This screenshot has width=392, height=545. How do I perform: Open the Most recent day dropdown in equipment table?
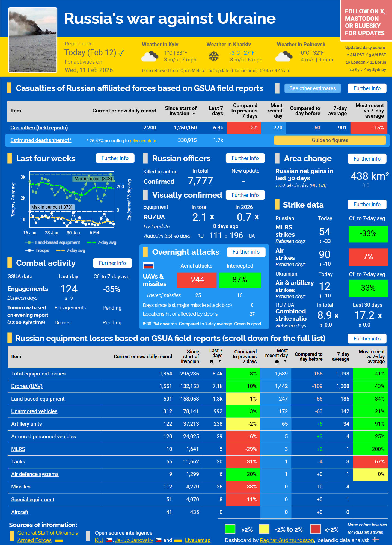coord(285,362)
